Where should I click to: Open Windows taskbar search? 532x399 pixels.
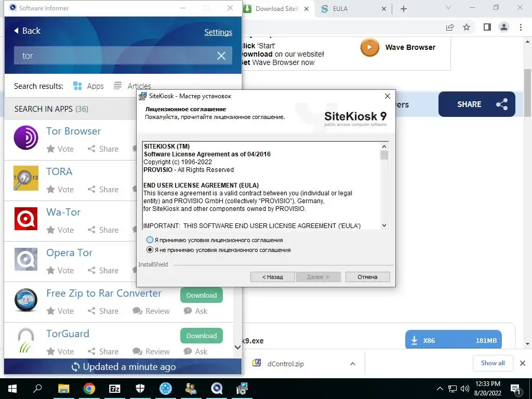(37, 389)
